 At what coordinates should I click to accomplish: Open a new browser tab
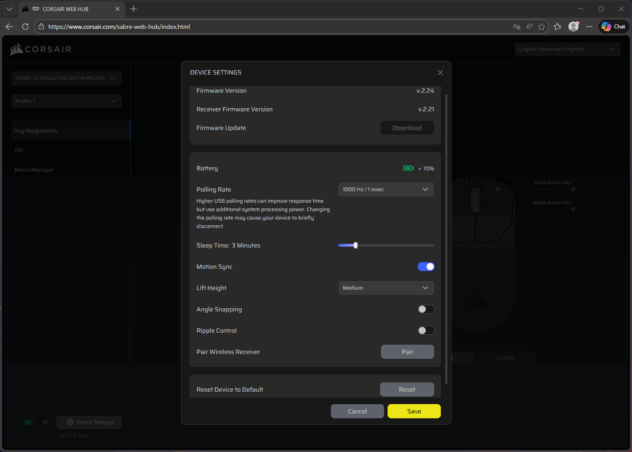pos(133,8)
